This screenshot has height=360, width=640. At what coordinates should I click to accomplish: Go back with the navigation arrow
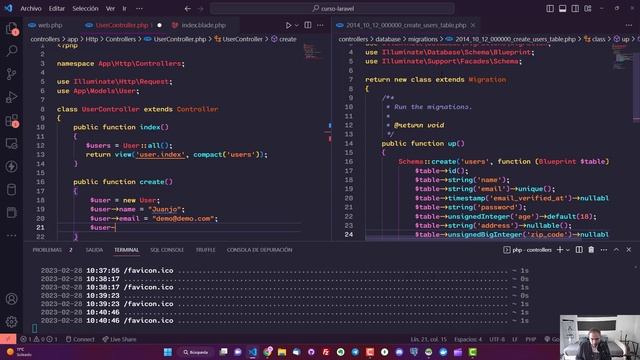point(188,9)
